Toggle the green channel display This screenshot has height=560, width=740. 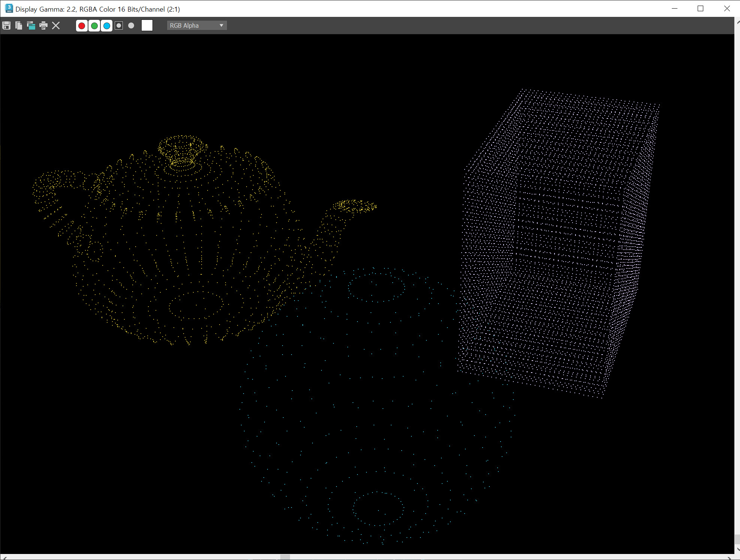[x=94, y=25]
